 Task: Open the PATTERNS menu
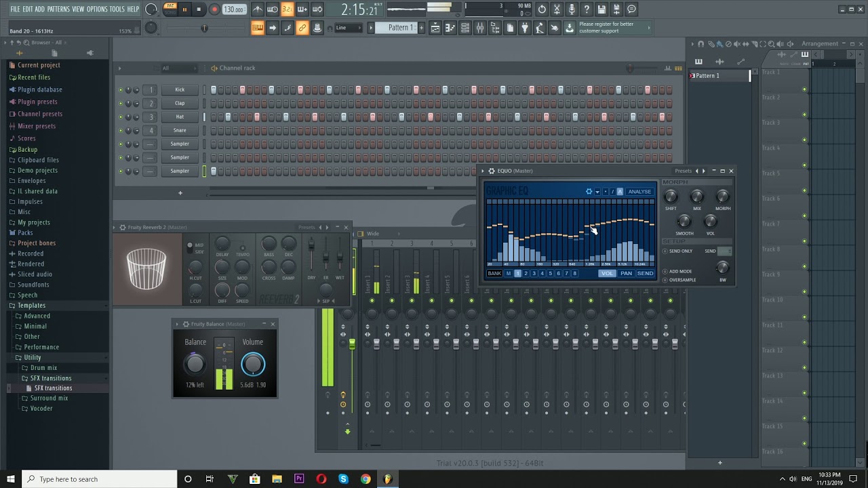pyautogui.click(x=58, y=9)
